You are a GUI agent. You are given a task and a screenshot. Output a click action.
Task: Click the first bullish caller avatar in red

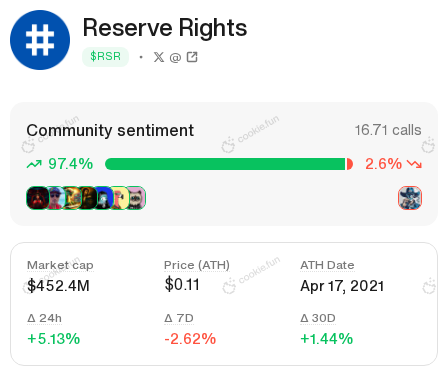(37, 198)
